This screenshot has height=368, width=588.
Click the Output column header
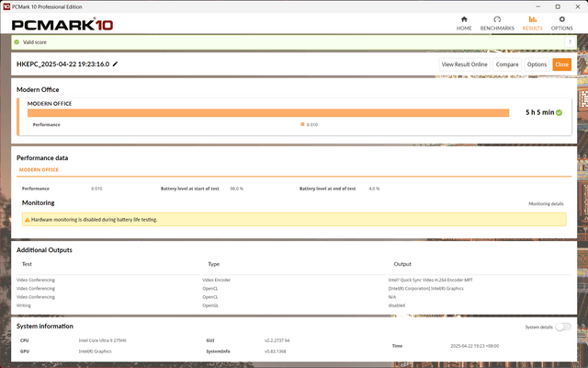pos(402,264)
